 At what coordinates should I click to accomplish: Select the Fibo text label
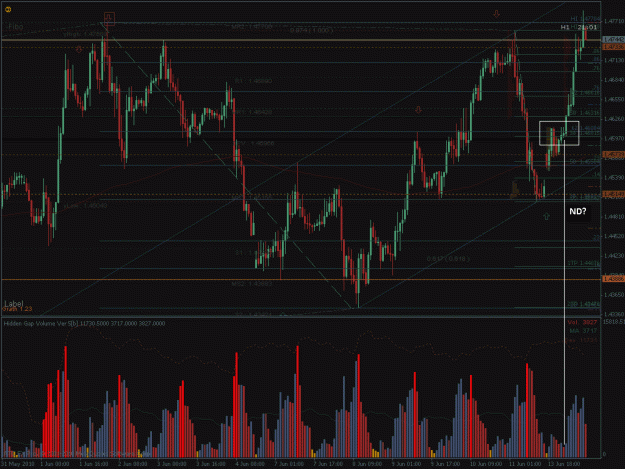[16, 27]
